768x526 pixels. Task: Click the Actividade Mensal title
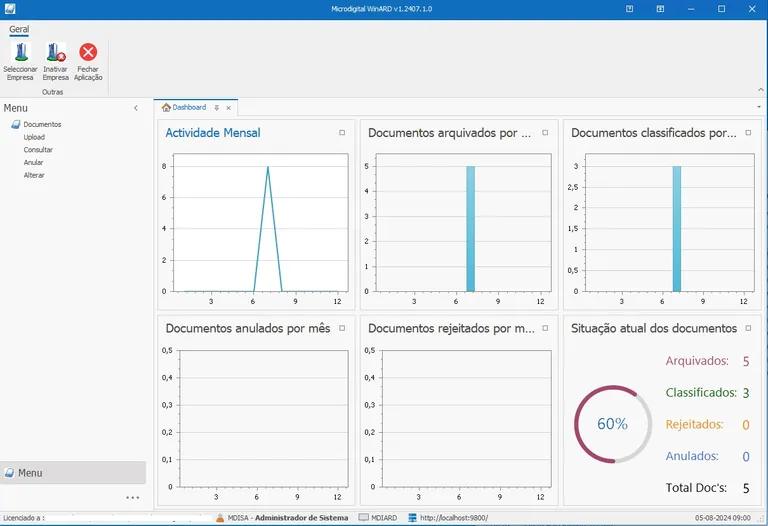tap(213, 133)
